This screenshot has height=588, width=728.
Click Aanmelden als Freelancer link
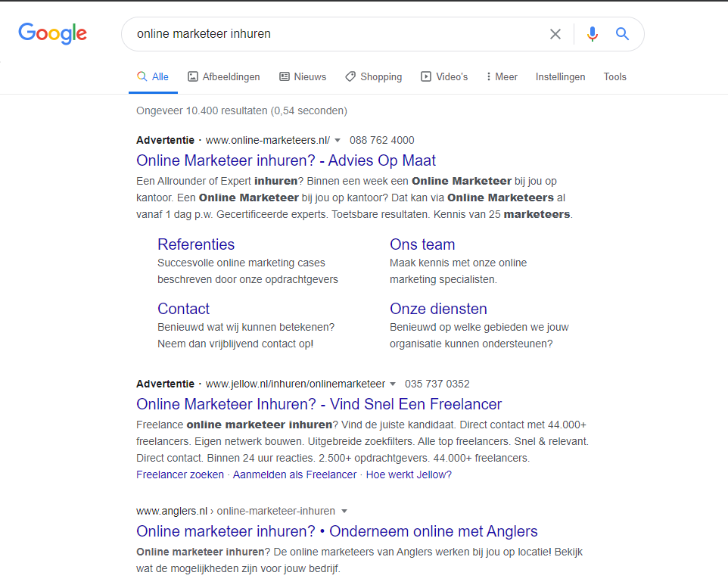click(x=295, y=474)
